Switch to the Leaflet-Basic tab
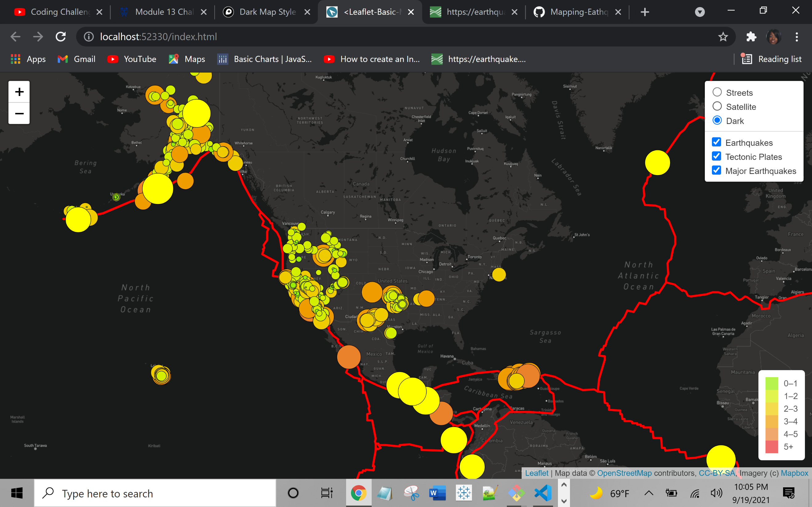The height and width of the screenshot is (507, 812). point(370,12)
